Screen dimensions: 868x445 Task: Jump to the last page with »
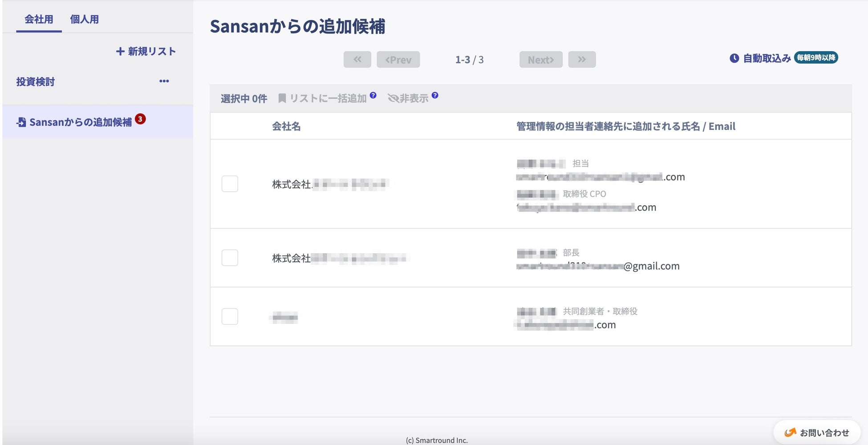click(582, 60)
